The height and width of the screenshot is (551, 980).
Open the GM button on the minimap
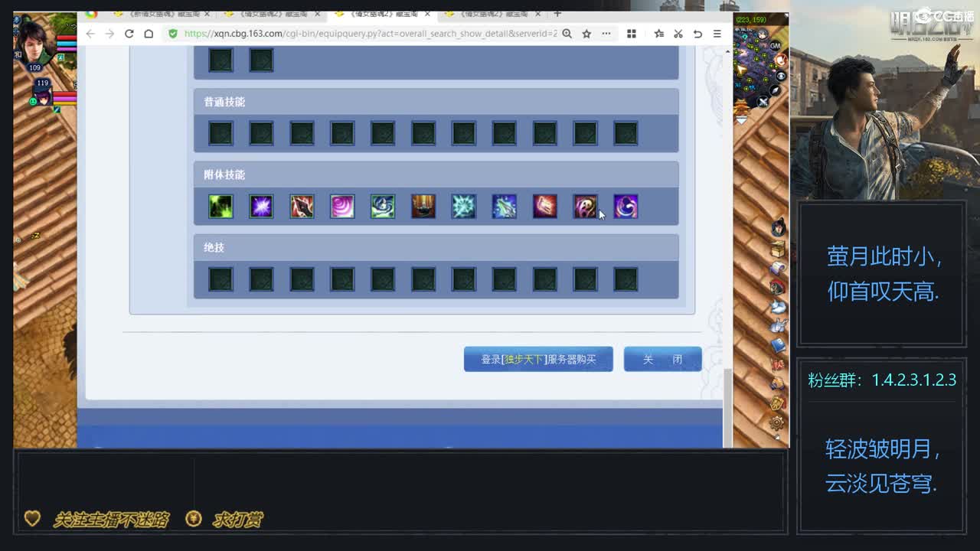(776, 46)
